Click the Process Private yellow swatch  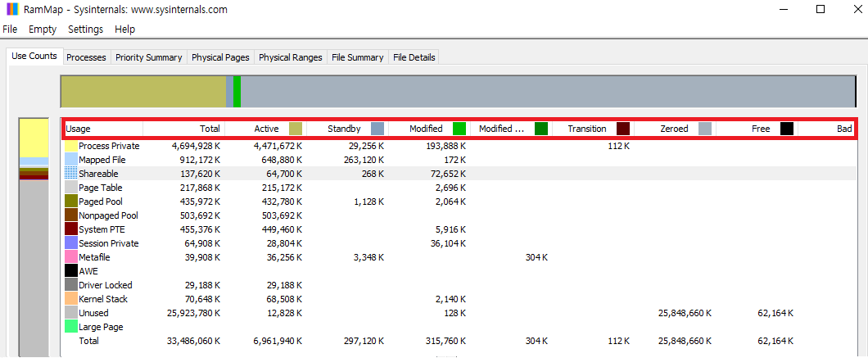pyautogui.click(x=71, y=146)
